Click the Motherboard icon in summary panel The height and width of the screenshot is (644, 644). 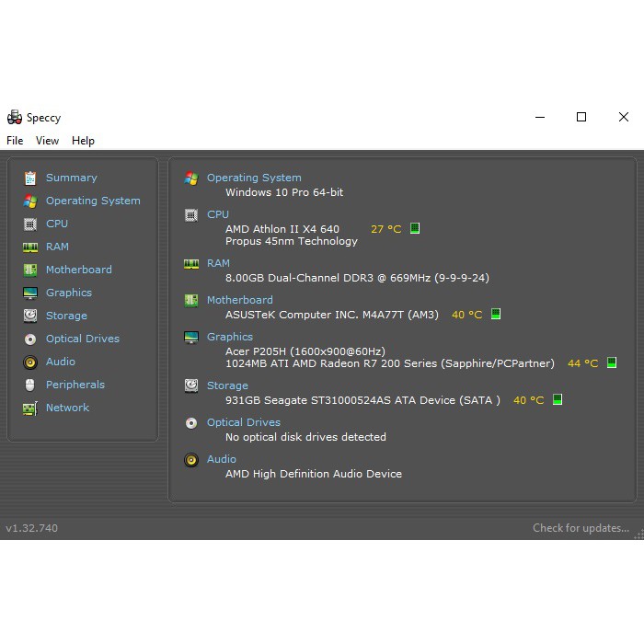tap(191, 301)
